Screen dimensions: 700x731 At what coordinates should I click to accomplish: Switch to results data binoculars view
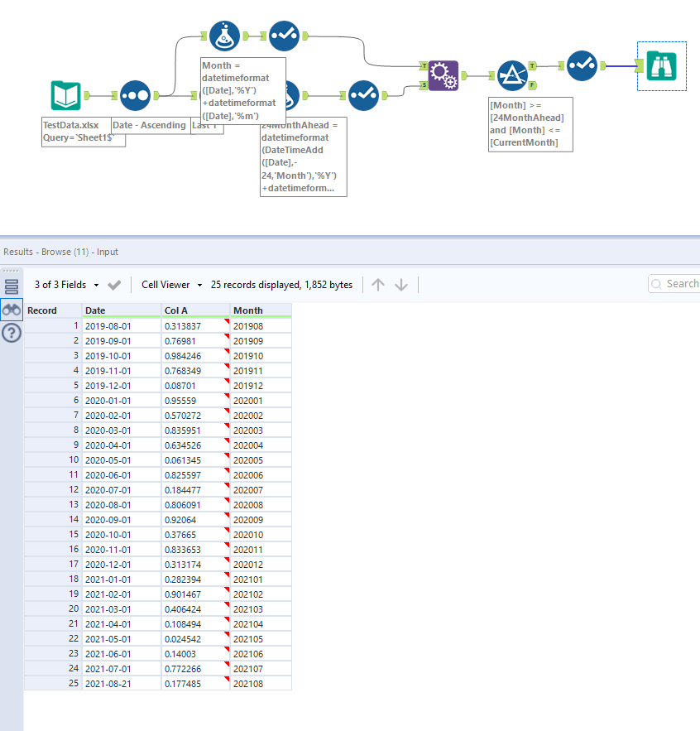pyautogui.click(x=12, y=310)
